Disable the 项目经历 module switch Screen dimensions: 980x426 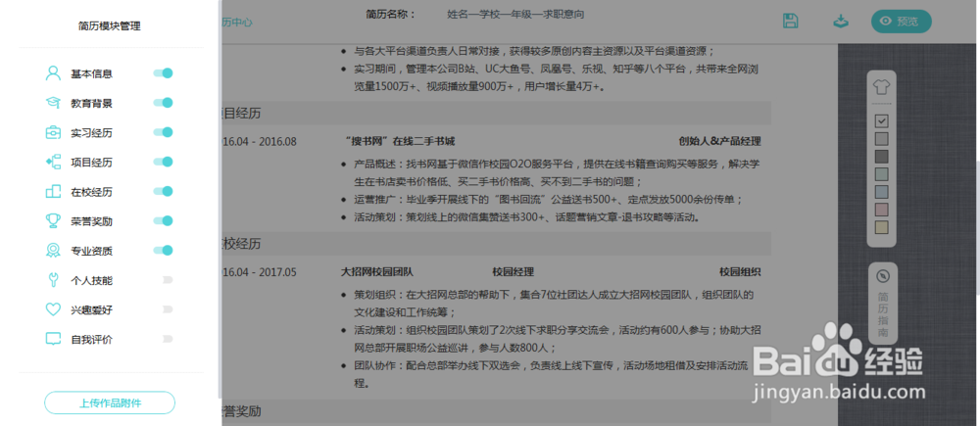(163, 162)
